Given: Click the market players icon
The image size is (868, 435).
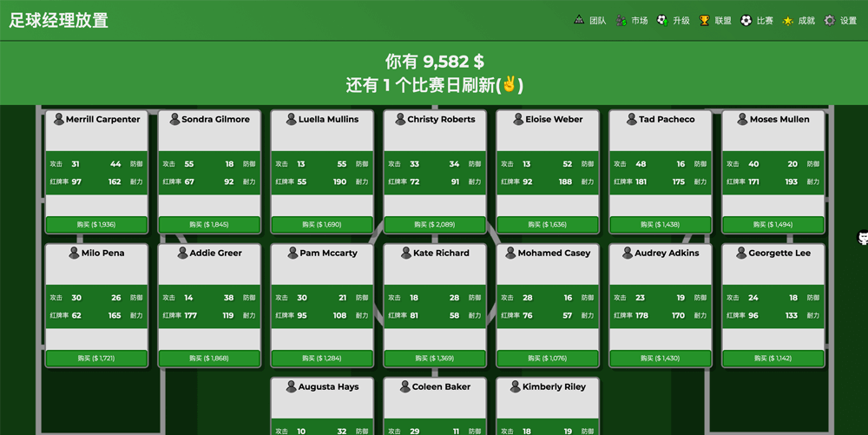Looking at the screenshot, I should click(x=621, y=21).
